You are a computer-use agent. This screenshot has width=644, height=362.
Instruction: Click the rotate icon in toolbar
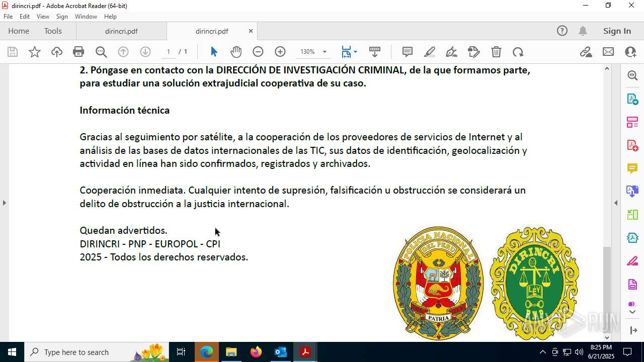tap(518, 52)
